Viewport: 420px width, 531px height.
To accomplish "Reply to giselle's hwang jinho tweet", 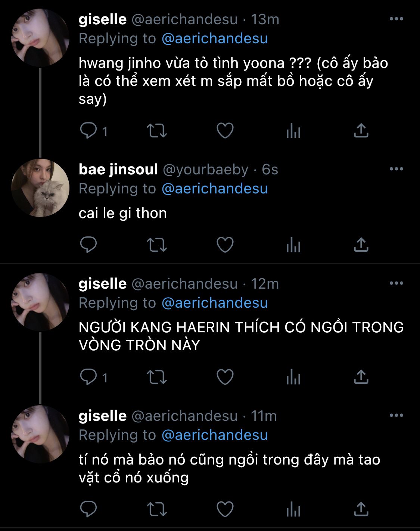I will pos(88,131).
